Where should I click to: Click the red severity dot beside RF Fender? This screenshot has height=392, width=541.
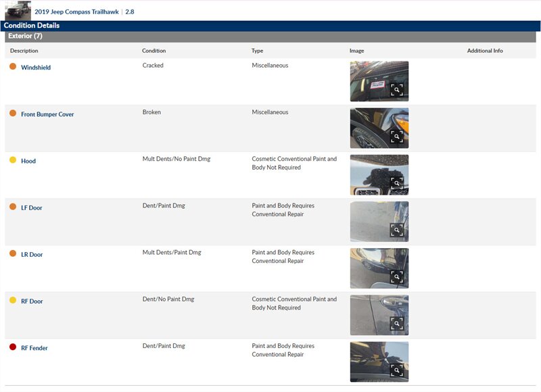13,347
